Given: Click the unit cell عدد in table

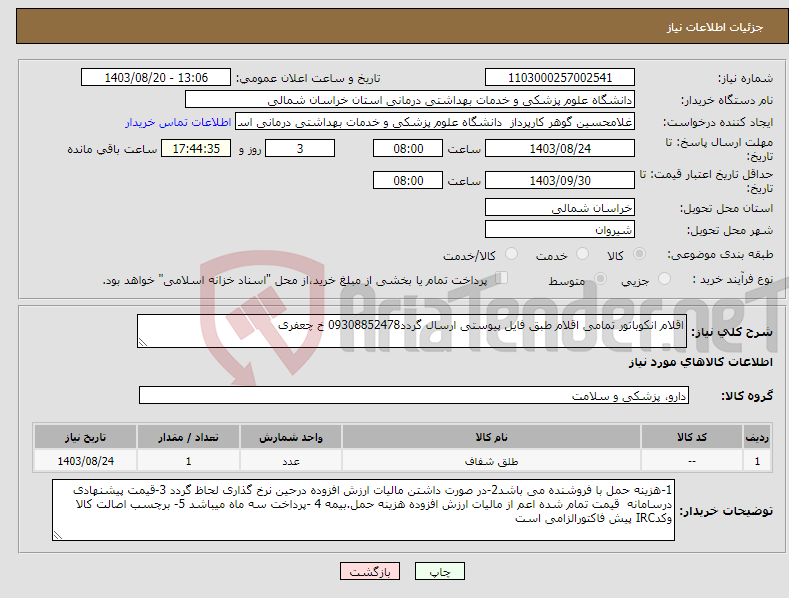Looking at the screenshot, I should pyautogui.click(x=291, y=461).
